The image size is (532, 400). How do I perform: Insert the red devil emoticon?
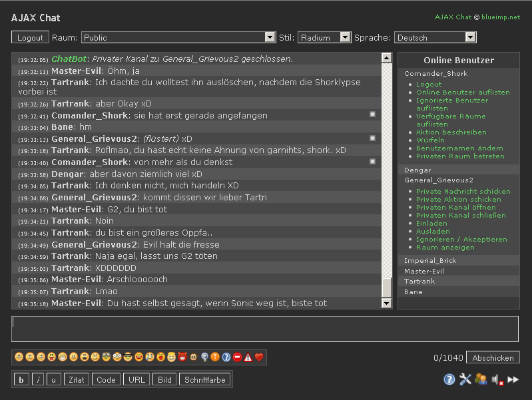[182, 357]
